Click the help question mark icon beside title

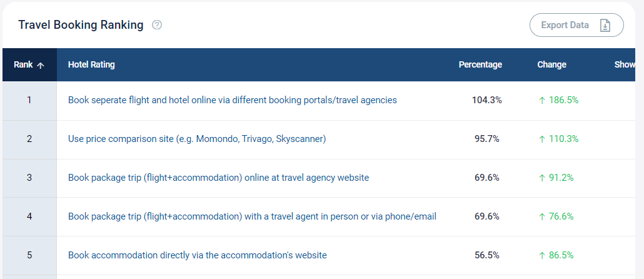click(x=157, y=25)
